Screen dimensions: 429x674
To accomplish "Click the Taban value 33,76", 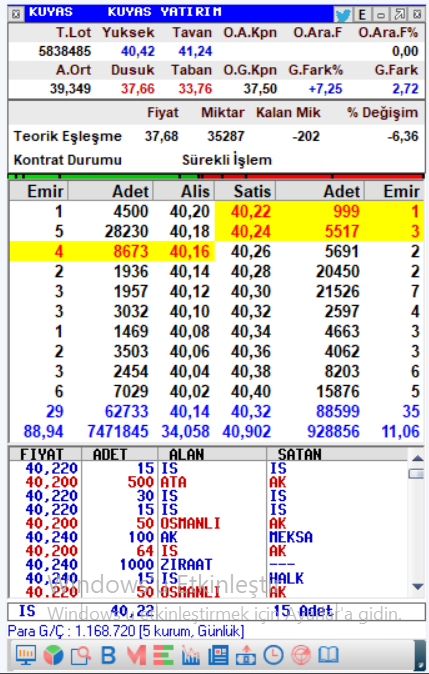I will [195, 89].
